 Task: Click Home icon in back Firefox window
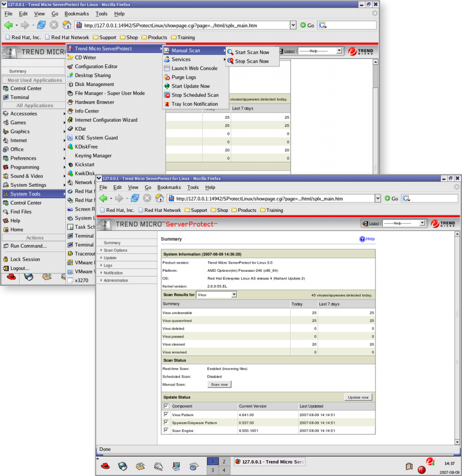[x=67, y=25]
